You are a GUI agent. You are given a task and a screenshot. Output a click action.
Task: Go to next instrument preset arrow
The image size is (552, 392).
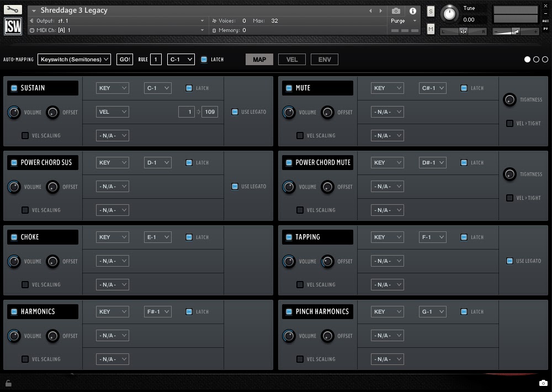click(380, 11)
